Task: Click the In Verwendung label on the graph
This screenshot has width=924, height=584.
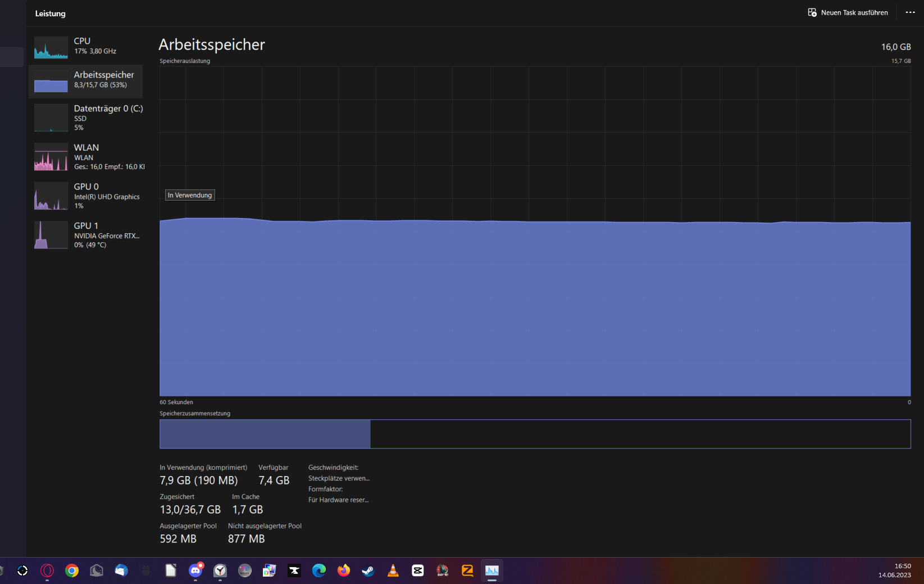Action: click(x=189, y=195)
